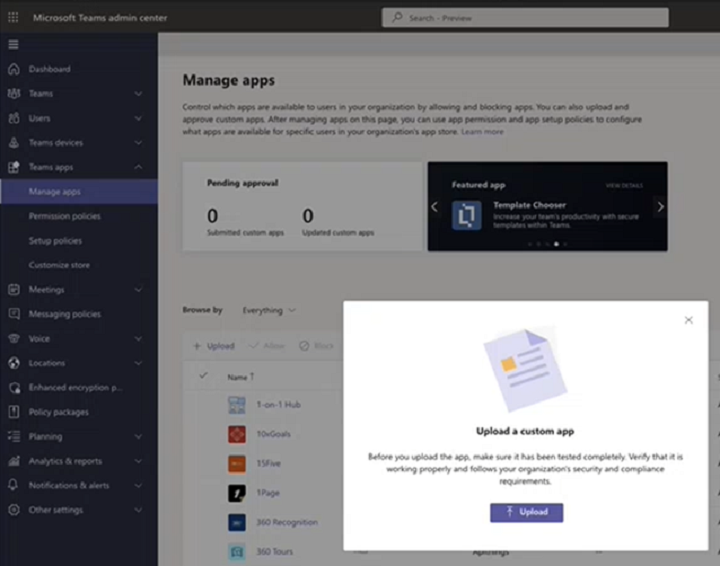The height and width of the screenshot is (566, 720).
Task: Click the Policy packages icon
Action: pos(13,412)
